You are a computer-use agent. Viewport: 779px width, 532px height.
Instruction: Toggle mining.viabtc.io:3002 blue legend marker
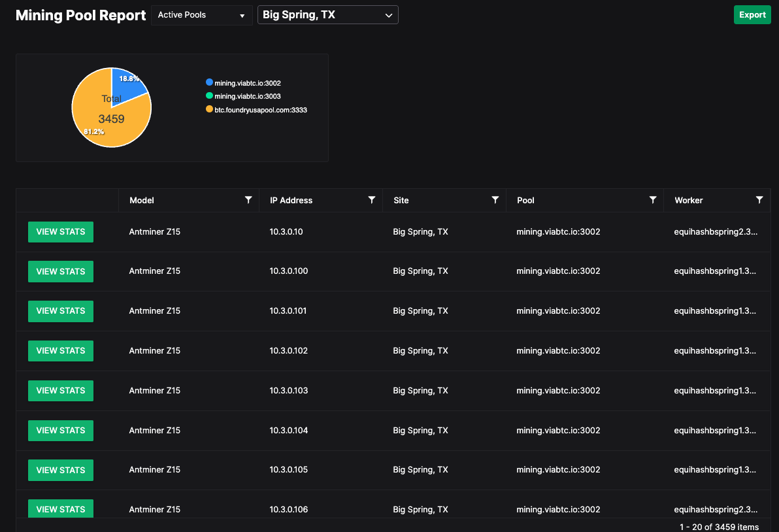tap(209, 82)
